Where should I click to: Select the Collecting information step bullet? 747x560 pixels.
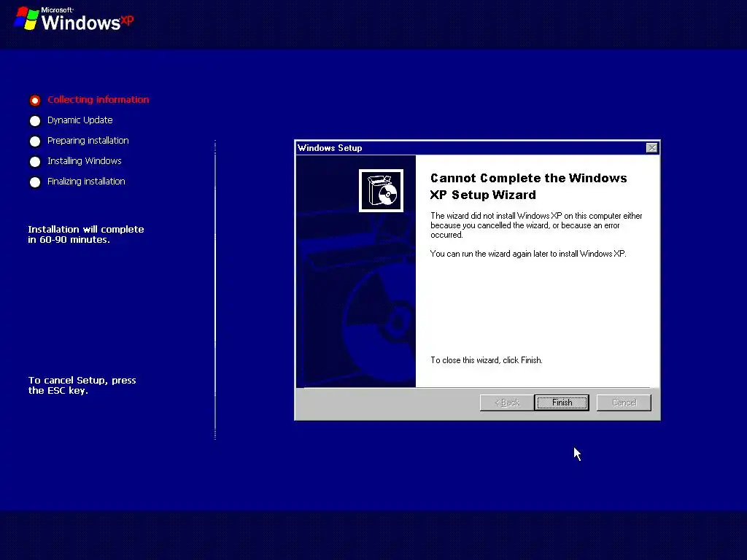coord(35,101)
